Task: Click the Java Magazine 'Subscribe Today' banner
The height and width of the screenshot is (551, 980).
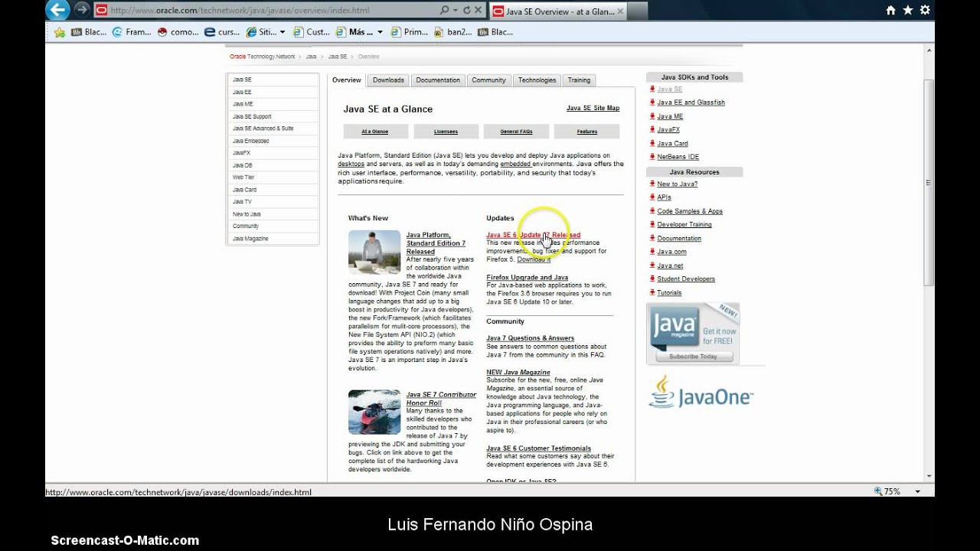Action: pyautogui.click(x=694, y=334)
